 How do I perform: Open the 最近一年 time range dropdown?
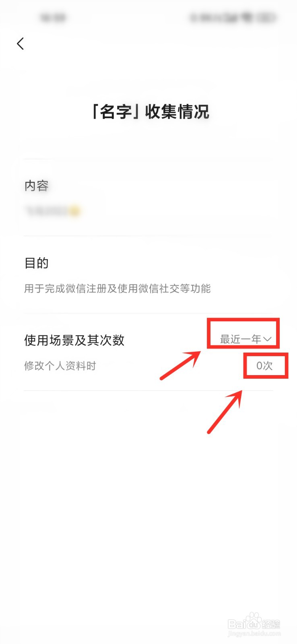tap(245, 339)
